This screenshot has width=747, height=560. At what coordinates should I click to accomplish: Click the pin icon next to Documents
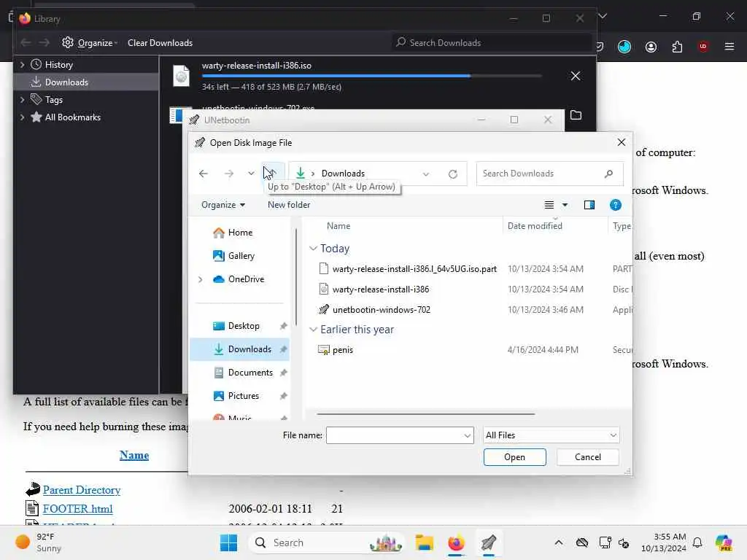click(284, 373)
